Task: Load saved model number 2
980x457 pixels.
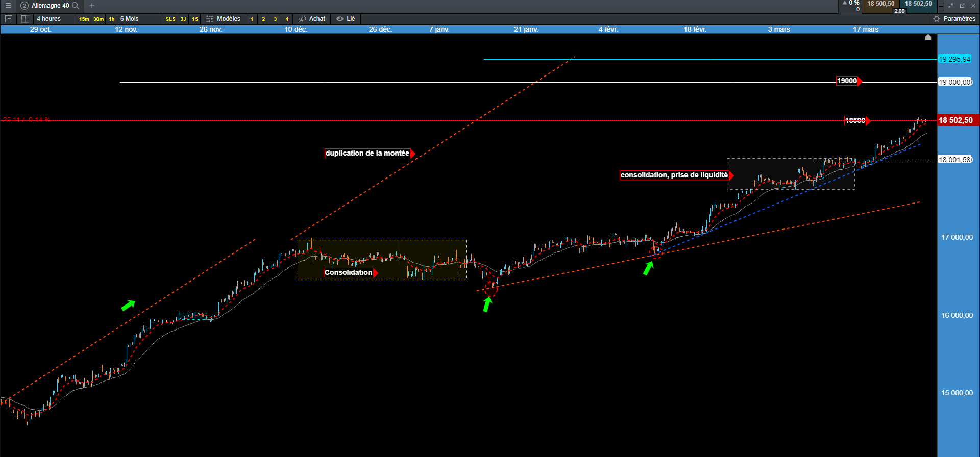Action: [x=263, y=19]
